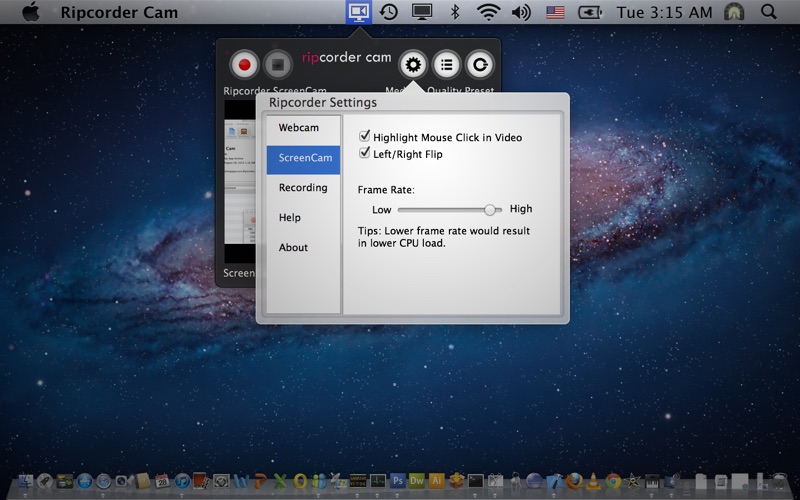Open the Apple menu
The width and height of the screenshot is (800, 500).
(31, 13)
